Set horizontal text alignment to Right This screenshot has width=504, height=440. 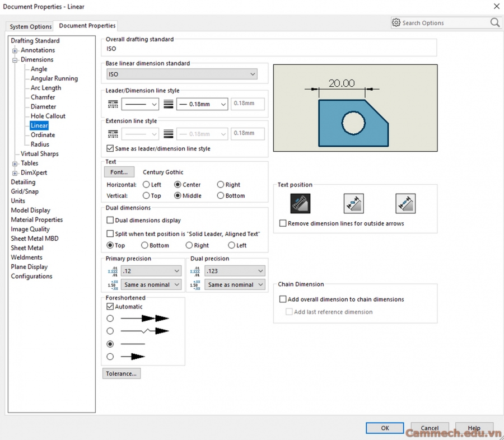pyautogui.click(x=220, y=185)
